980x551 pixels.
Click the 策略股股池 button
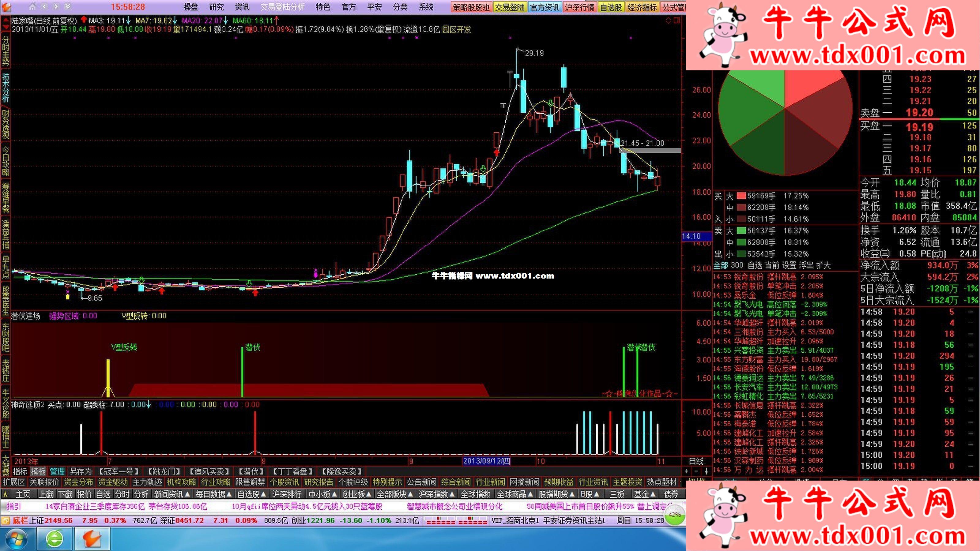[471, 7]
